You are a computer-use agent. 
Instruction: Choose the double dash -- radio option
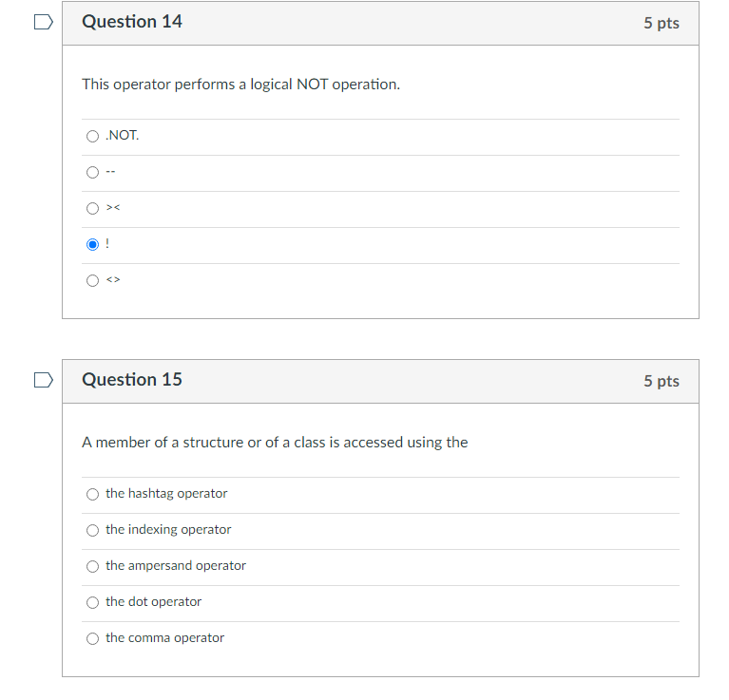pyautogui.click(x=92, y=172)
